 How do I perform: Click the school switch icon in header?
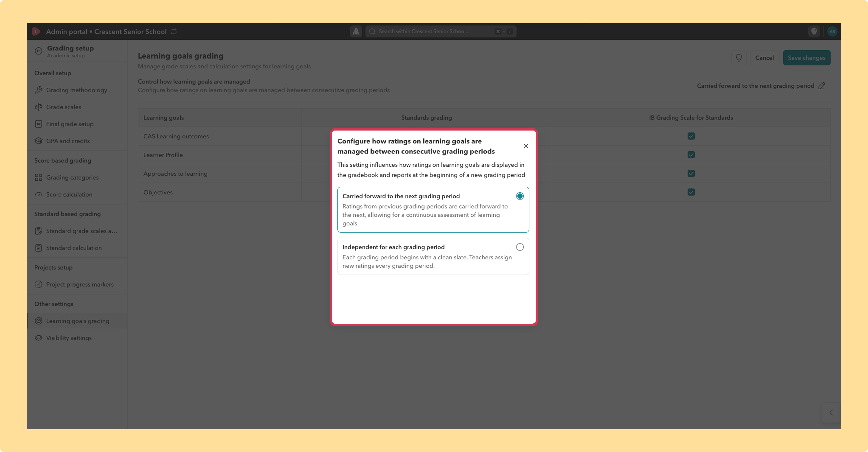click(173, 31)
